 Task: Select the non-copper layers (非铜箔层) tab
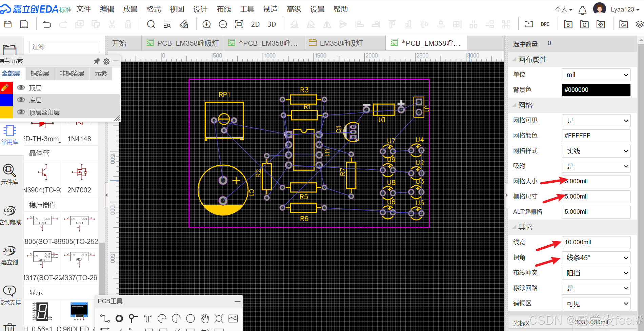pos(72,74)
